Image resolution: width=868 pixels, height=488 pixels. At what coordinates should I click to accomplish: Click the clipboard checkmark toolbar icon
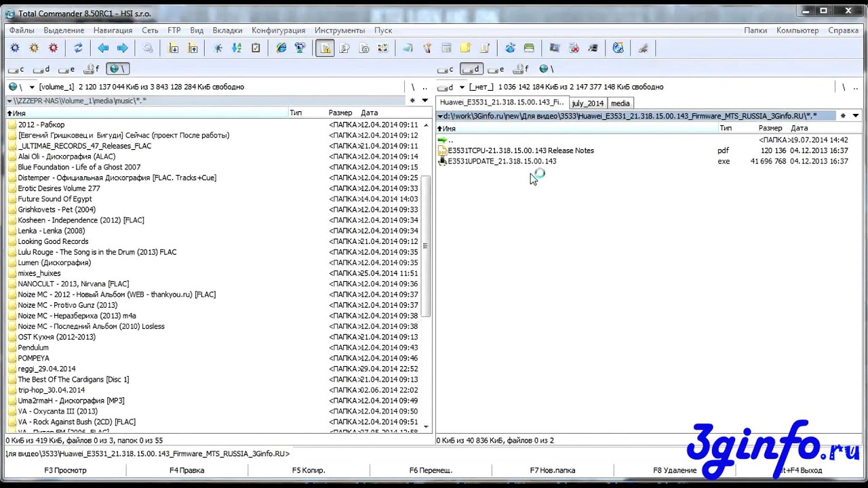click(x=256, y=48)
